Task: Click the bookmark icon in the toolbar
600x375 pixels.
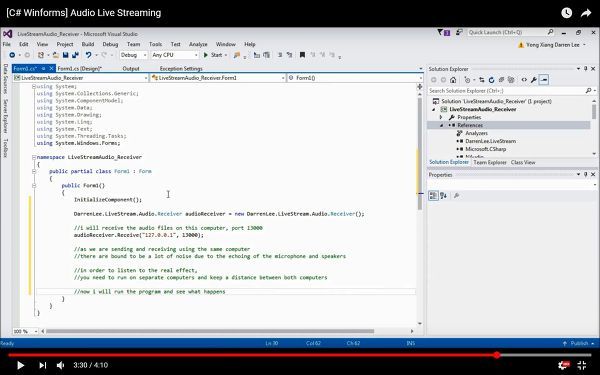Action: [x=302, y=55]
